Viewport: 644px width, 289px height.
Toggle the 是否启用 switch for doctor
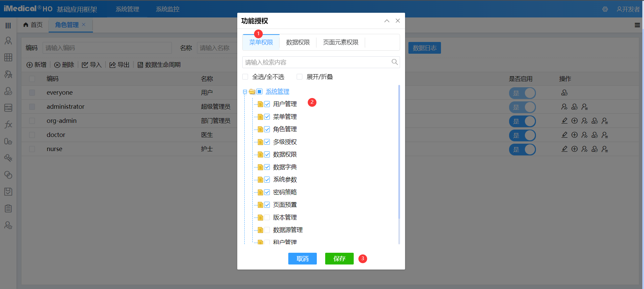[x=523, y=135]
